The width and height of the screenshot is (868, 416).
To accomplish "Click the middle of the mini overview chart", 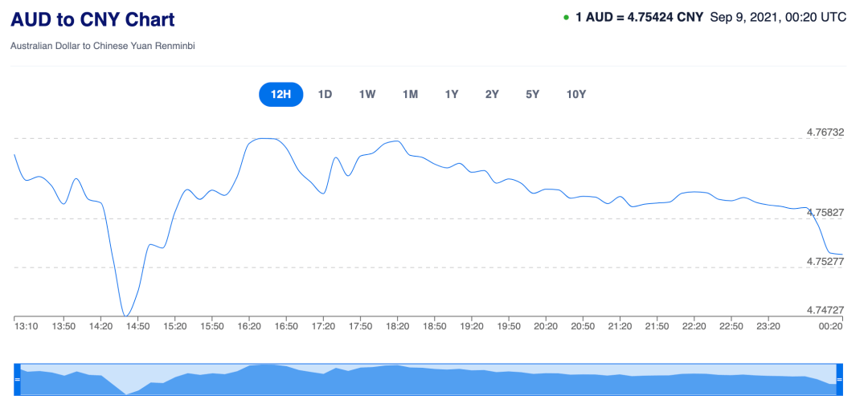I will tap(428, 380).
